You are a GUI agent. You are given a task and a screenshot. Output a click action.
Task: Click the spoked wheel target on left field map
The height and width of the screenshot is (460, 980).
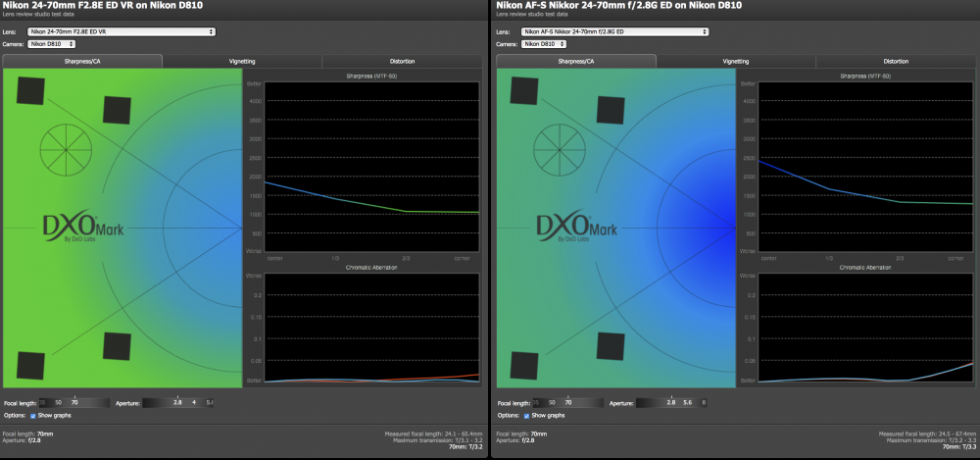coord(67,150)
